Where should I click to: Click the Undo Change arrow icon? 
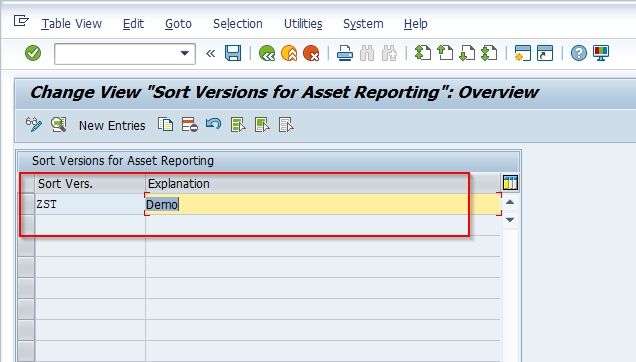point(213,124)
